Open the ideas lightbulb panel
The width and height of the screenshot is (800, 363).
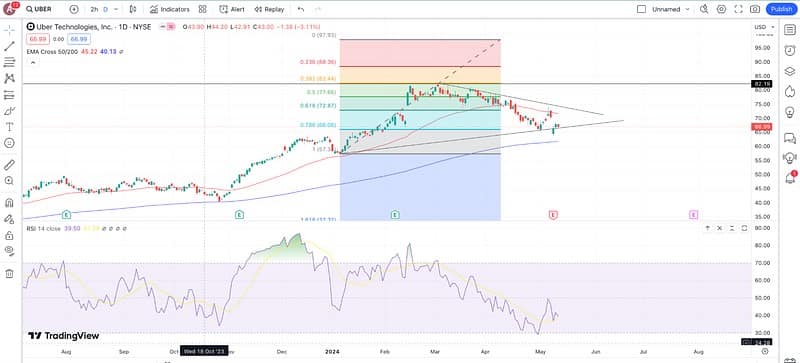coord(790,112)
